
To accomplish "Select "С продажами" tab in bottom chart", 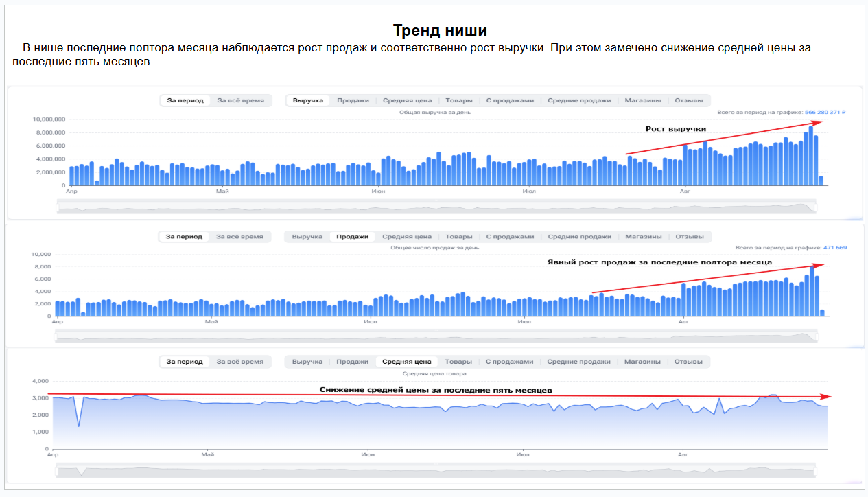I will [x=509, y=362].
